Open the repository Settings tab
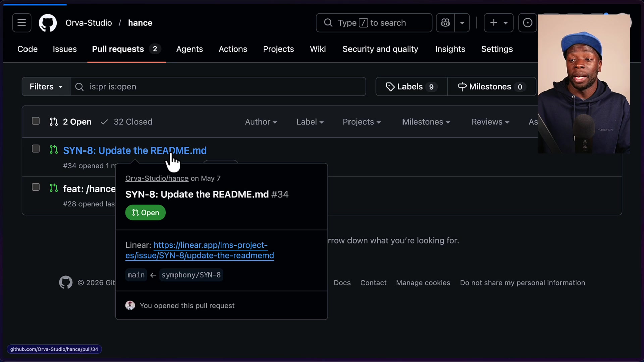The height and width of the screenshot is (362, 644). (x=497, y=49)
